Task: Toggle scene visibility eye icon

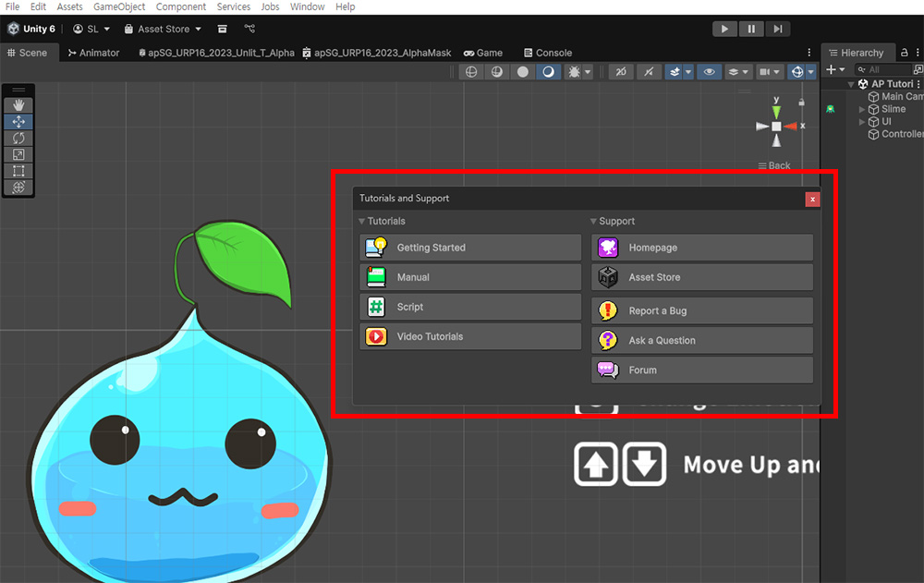Action: tap(709, 72)
